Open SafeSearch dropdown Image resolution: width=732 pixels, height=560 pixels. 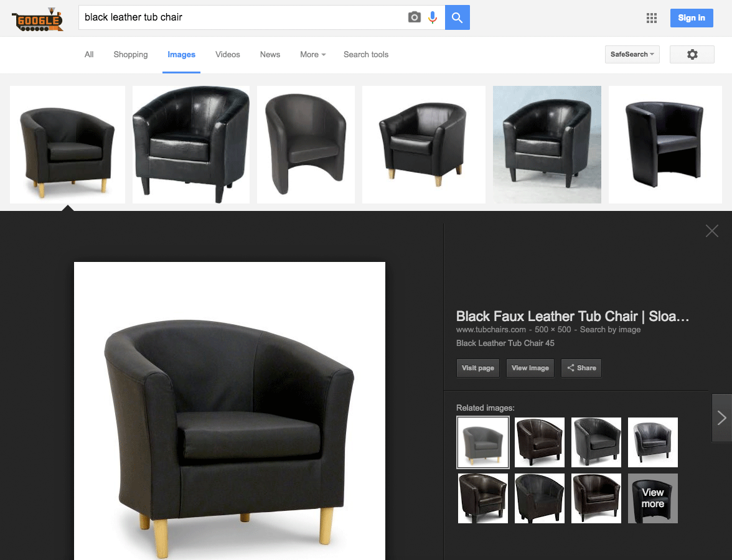tap(632, 54)
